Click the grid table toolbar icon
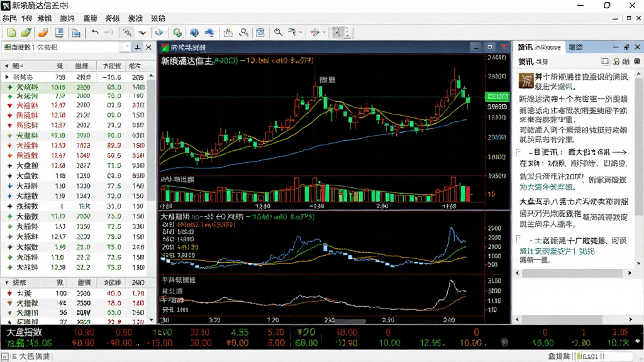 [260, 33]
